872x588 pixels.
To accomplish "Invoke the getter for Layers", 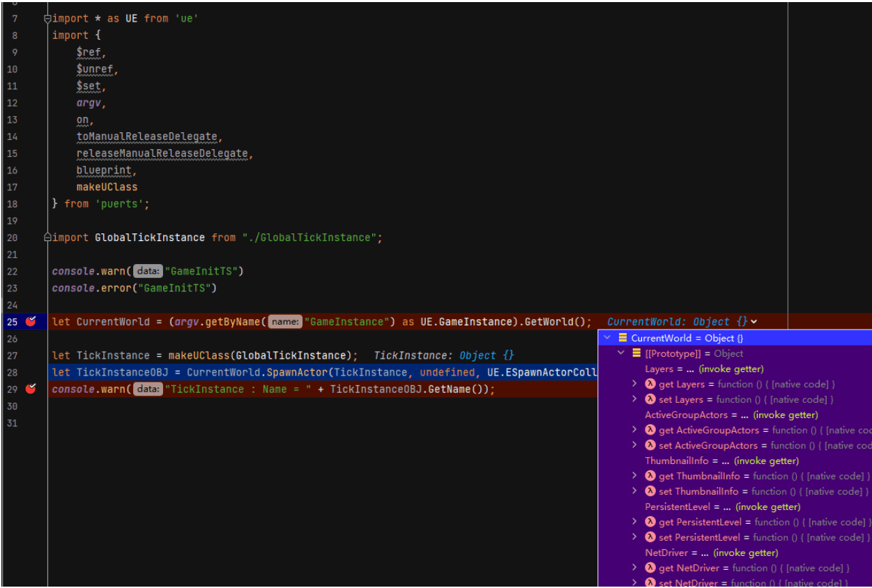I will point(731,369).
